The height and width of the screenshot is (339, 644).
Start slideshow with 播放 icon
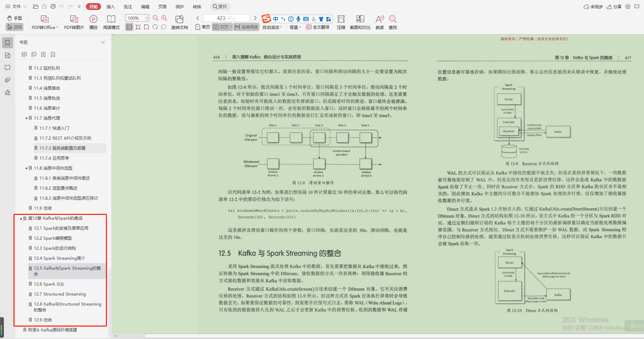pos(93,19)
